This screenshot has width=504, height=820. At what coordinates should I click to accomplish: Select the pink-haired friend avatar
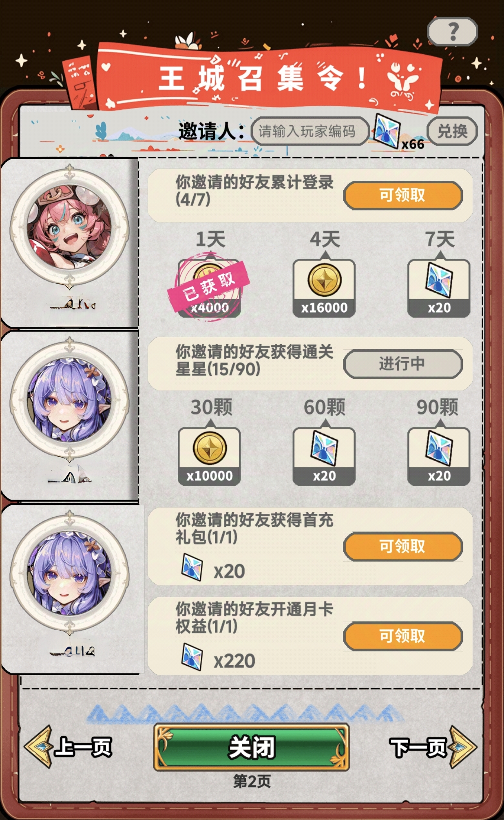[69, 227]
